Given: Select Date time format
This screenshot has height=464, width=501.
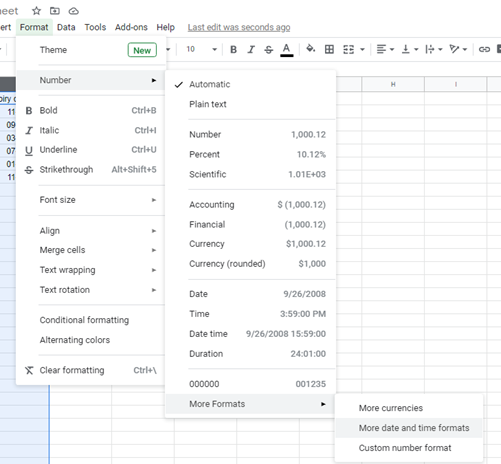Looking at the screenshot, I should (251, 334).
